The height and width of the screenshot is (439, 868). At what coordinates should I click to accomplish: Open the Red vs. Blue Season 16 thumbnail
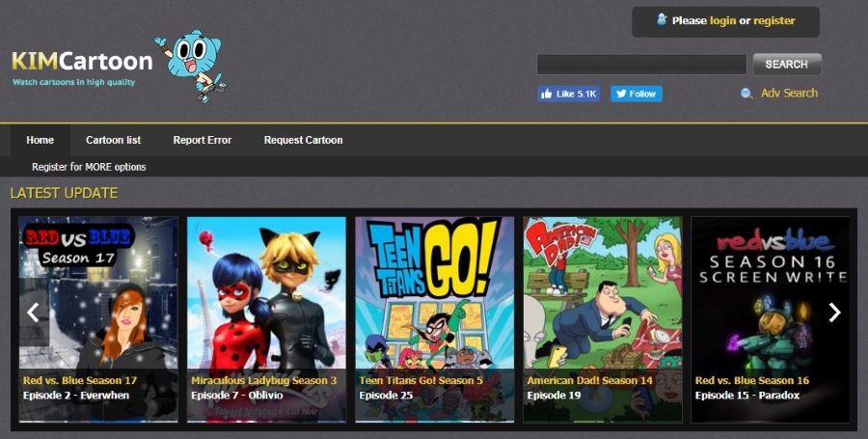pyautogui.click(x=770, y=319)
